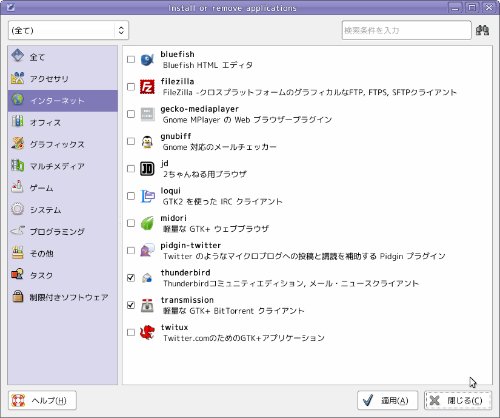This screenshot has height=418, width=500.
Task: Check the bluefish checkbox
Action: (131, 59)
